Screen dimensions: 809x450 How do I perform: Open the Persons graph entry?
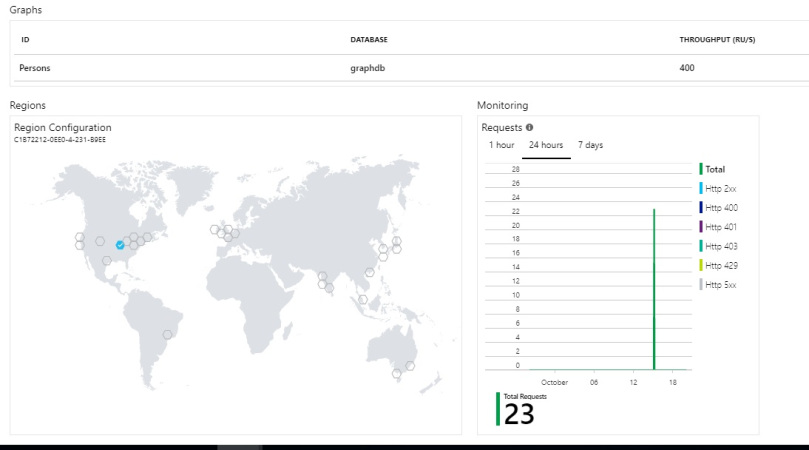(36, 68)
